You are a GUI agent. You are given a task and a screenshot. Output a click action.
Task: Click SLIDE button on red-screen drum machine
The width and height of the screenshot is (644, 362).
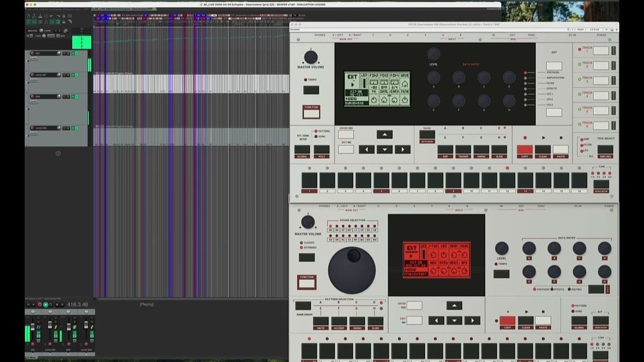point(375,321)
